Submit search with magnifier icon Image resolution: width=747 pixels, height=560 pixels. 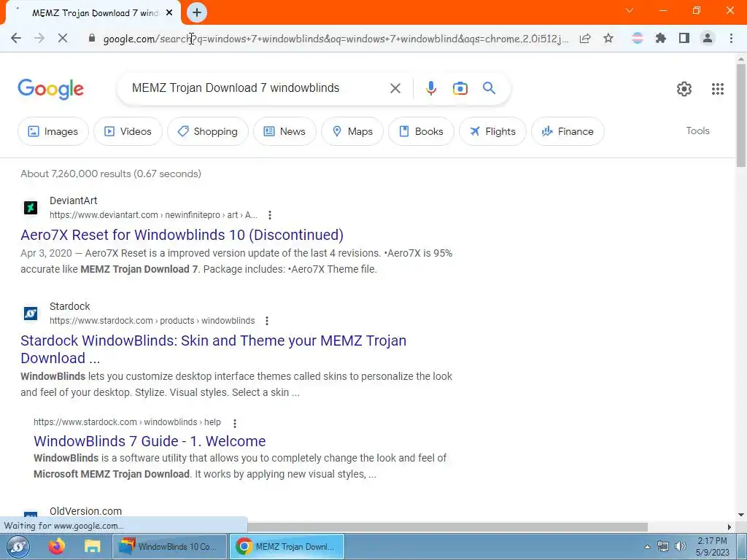click(489, 88)
